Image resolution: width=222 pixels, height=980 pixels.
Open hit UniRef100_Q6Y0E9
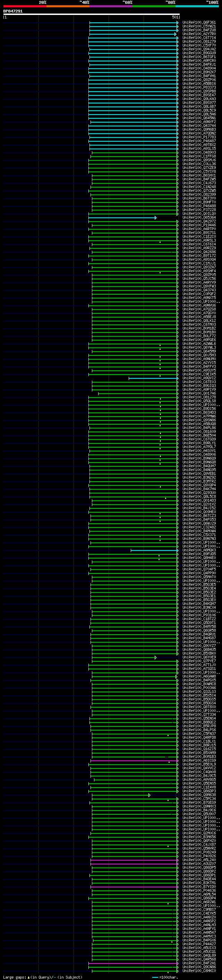point(199,657)
